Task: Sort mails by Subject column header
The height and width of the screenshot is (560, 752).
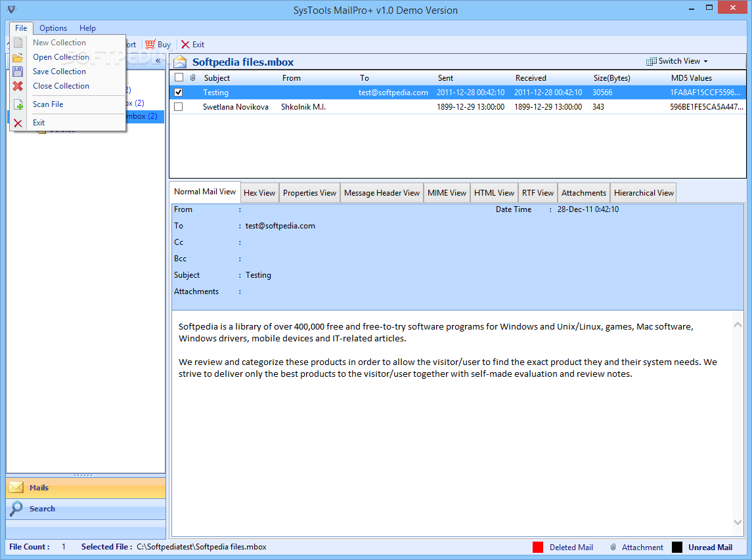Action: [217, 77]
